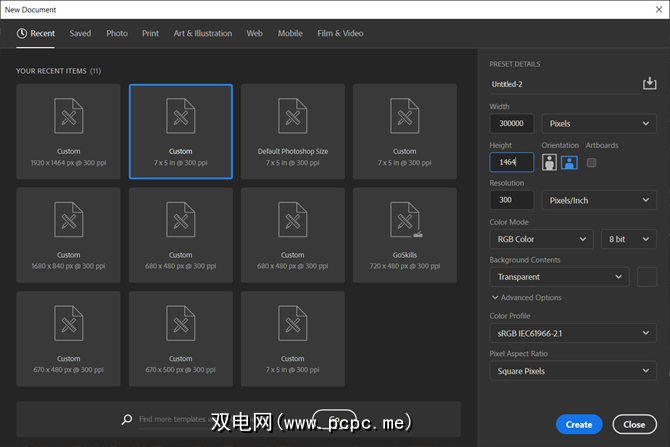The height and width of the screenshot is (447, 670).
Task: Open the Film & Video tab
Action: [341, 33]
